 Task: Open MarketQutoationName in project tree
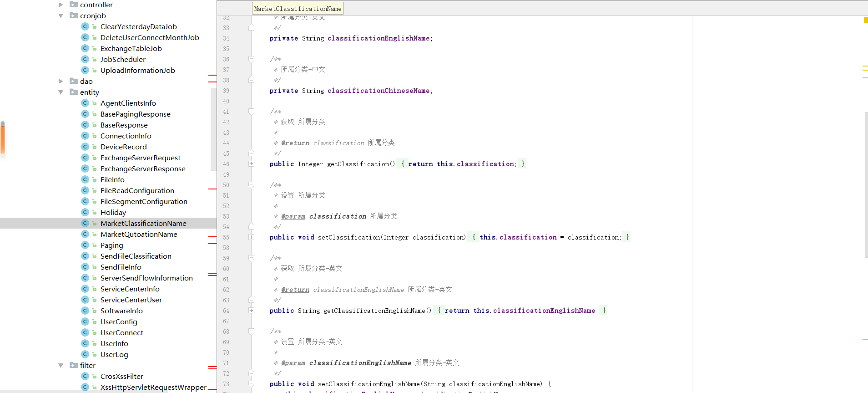(x=139, y=234)
